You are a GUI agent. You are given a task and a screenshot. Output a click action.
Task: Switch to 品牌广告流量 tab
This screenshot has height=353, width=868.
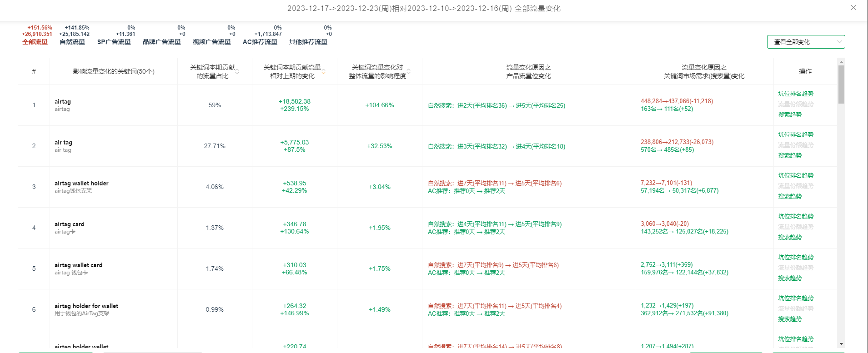(162, 42)
